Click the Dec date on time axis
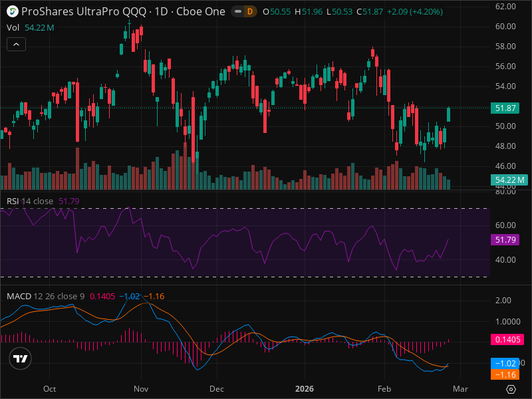 click(217, 389)
